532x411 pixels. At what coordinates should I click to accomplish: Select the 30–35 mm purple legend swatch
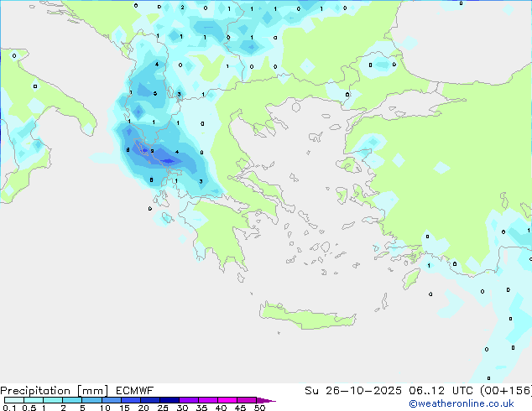coord(189,400)
